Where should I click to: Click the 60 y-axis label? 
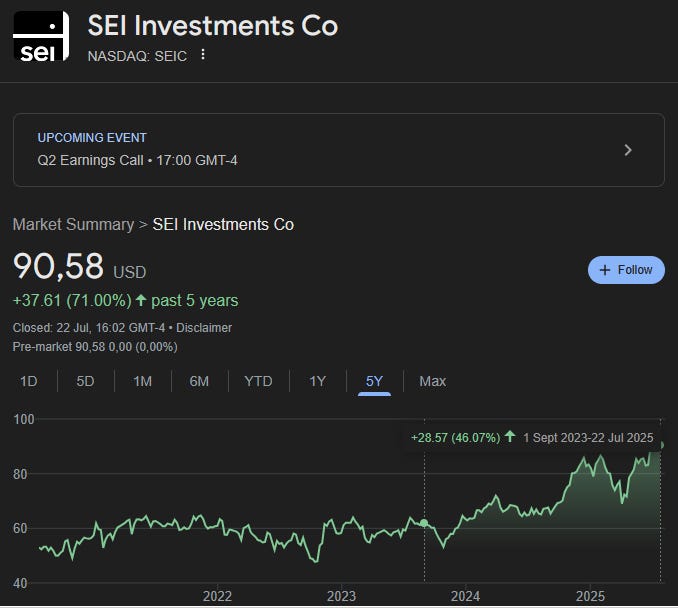click(x=20, y=528)
